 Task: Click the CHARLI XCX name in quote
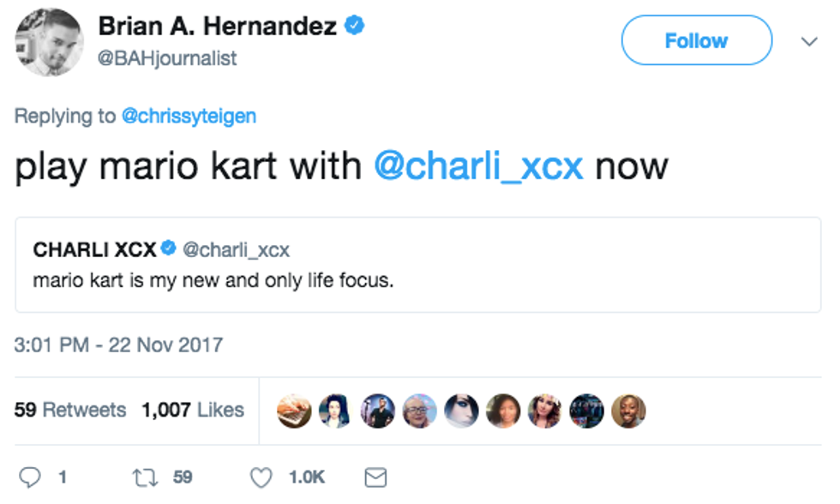coord(94,249)
